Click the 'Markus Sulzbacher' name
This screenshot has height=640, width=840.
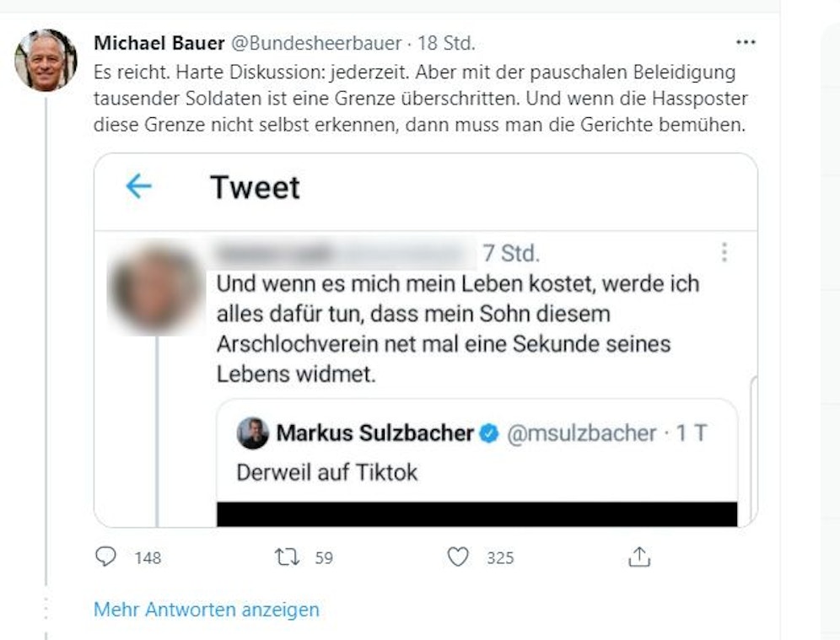coord(374,433)
